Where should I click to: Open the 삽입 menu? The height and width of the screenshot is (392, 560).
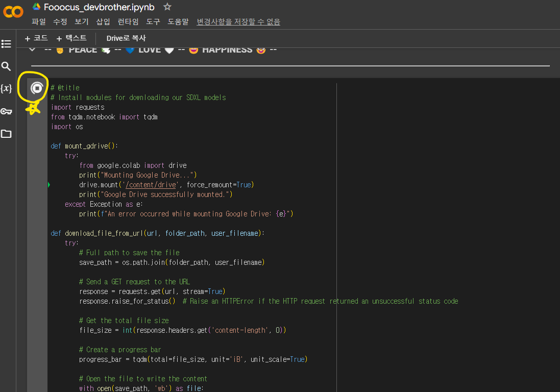(x=103, y=22)
